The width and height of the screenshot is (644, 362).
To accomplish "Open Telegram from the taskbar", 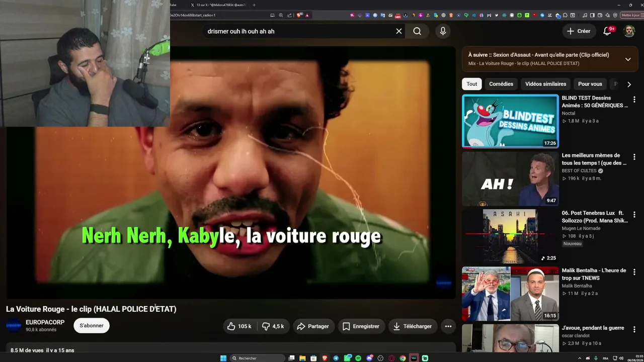I will [x=336, y=358].
